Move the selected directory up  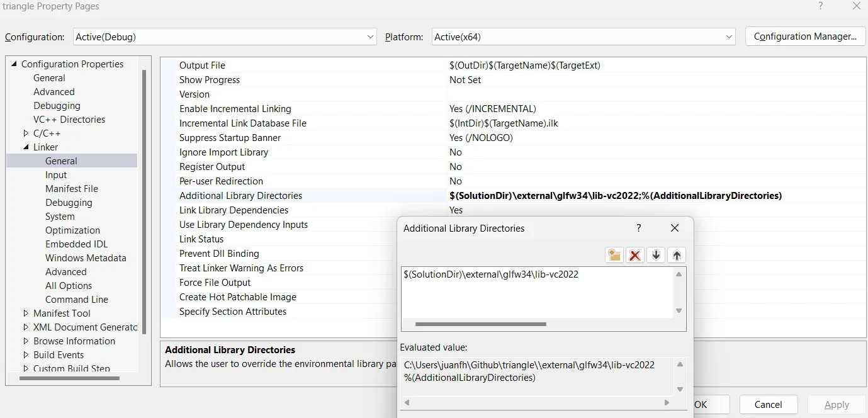pyautogui.click(x=675, y=254)
